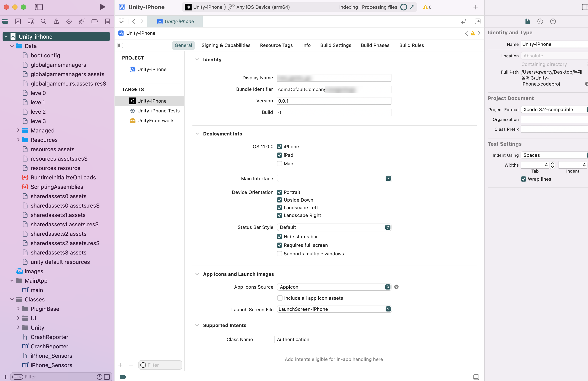The image size is (588, 381).
Task: Open the Issue navigator warning icon
Action: click(56, 22)
